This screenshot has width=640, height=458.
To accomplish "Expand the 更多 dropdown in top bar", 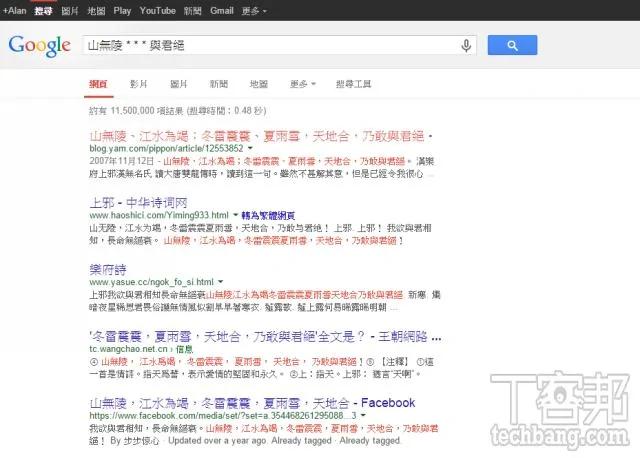I will coord(253,11).
